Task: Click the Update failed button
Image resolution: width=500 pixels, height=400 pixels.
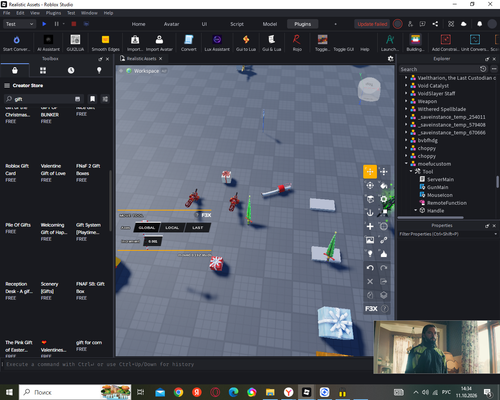Action: coord(372,24)
